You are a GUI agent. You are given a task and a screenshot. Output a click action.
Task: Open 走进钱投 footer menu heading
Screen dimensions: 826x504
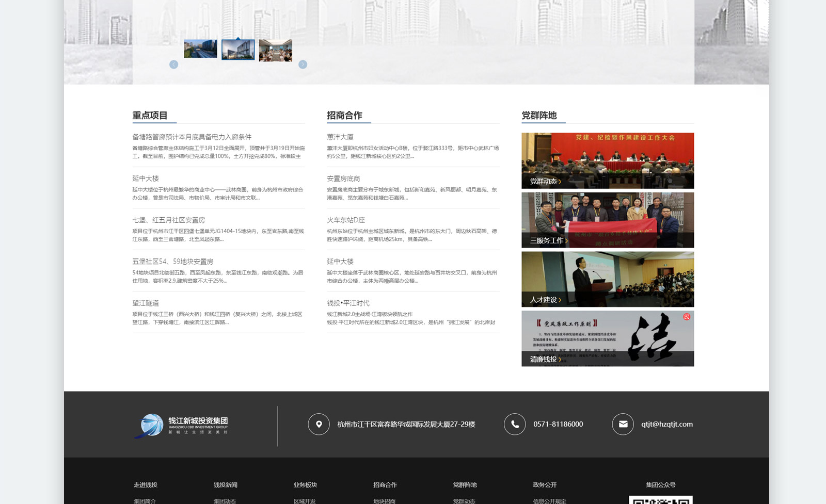coord(146,485)
